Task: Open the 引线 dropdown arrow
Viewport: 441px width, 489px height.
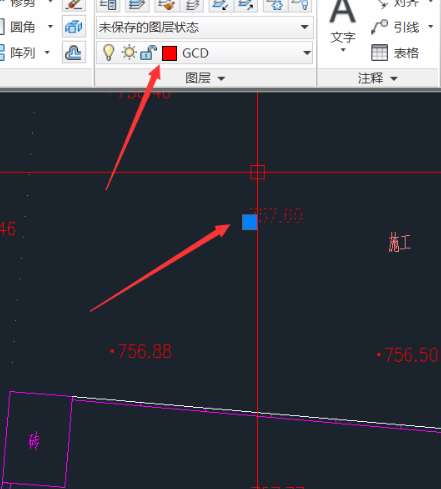Action: pyautogui.click(x=431, y=26)
